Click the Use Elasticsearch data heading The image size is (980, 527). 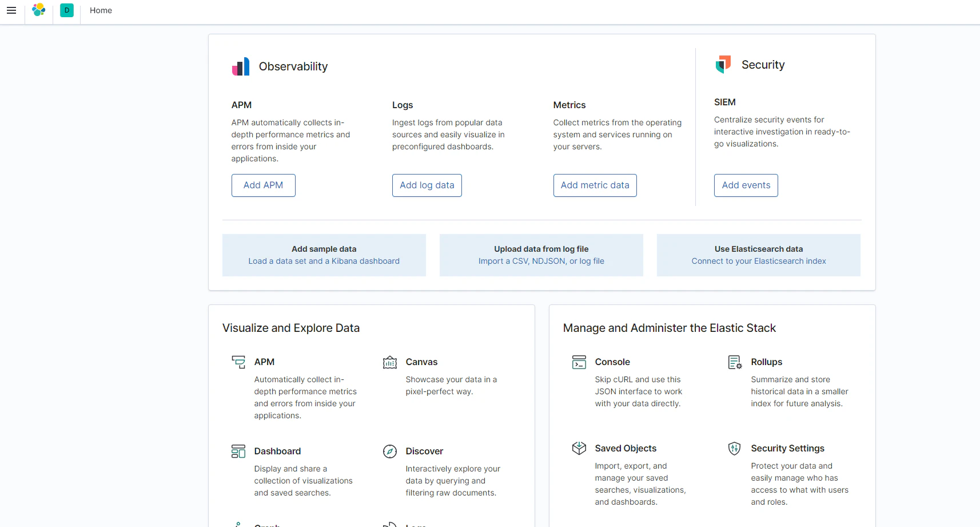[759, 249]
